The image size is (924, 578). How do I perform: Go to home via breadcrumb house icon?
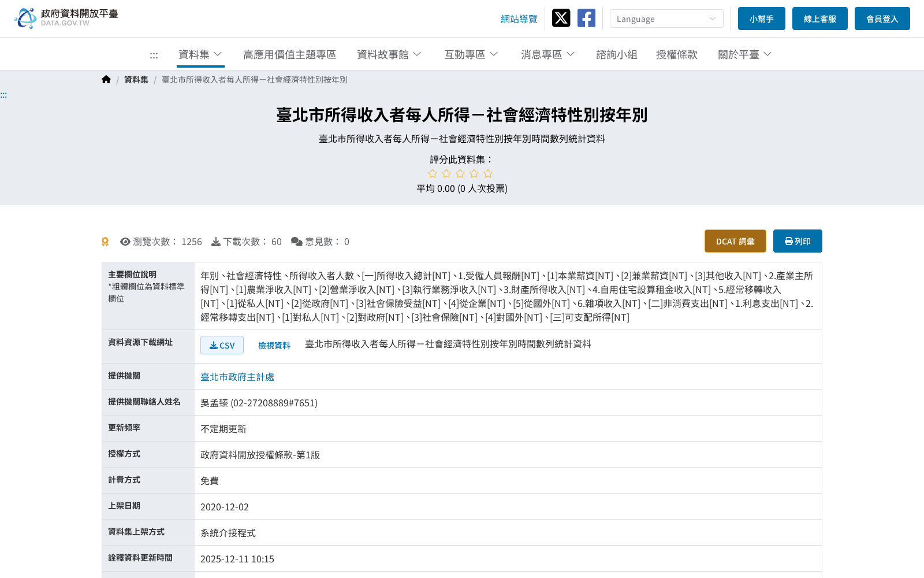click(x=106, y=79)
